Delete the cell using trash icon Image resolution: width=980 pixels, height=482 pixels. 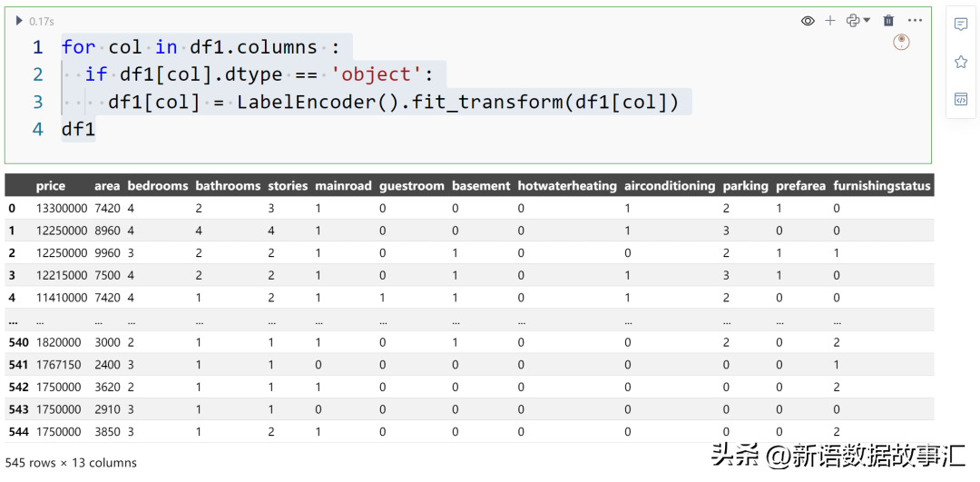(888, 21)
